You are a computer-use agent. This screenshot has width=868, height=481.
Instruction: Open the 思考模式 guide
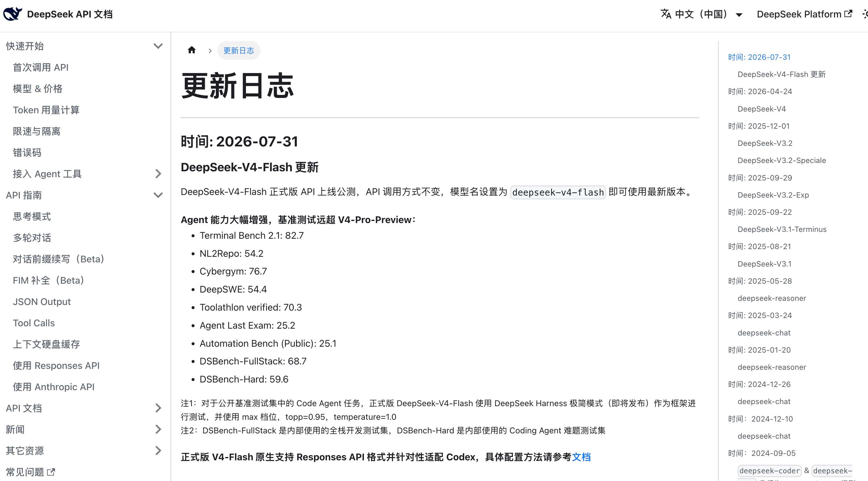[x=32, y=217]
